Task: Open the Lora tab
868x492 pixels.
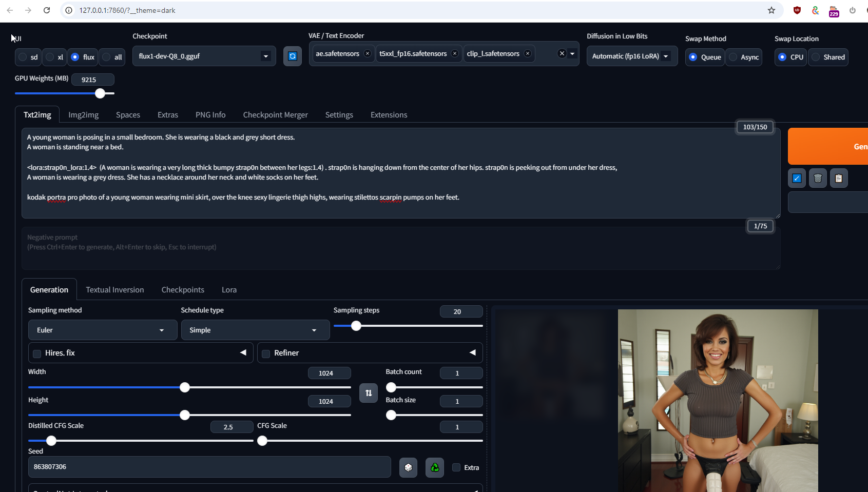Action: pyautogui.click(x=229, y=290)
